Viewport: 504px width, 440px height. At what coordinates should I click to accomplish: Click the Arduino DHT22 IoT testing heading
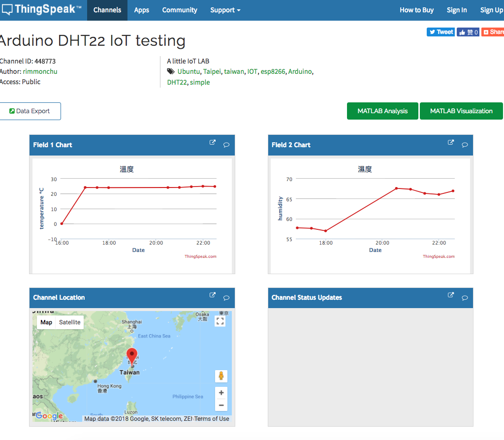coord(93,41)
